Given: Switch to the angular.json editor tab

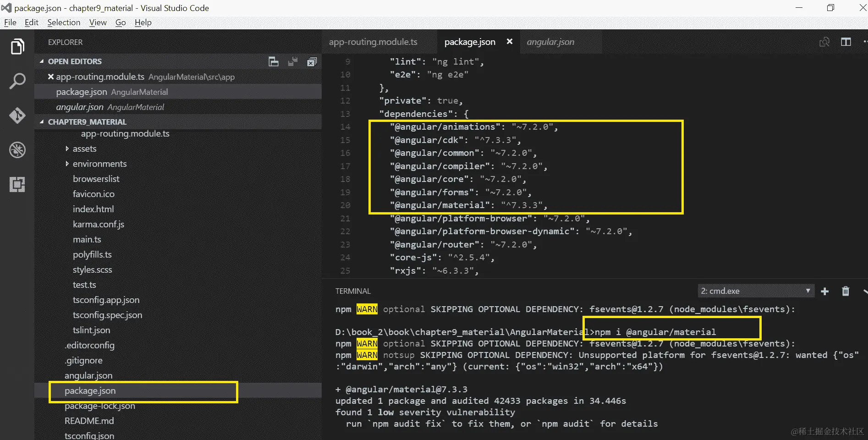Looking at the screenshot, I should tap(560, 42).
